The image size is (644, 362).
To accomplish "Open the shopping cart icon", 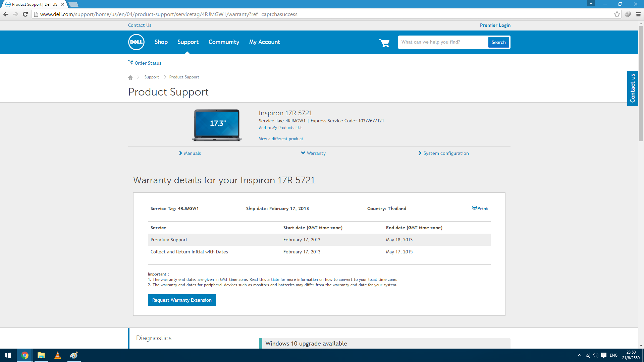I will (384, 43).
